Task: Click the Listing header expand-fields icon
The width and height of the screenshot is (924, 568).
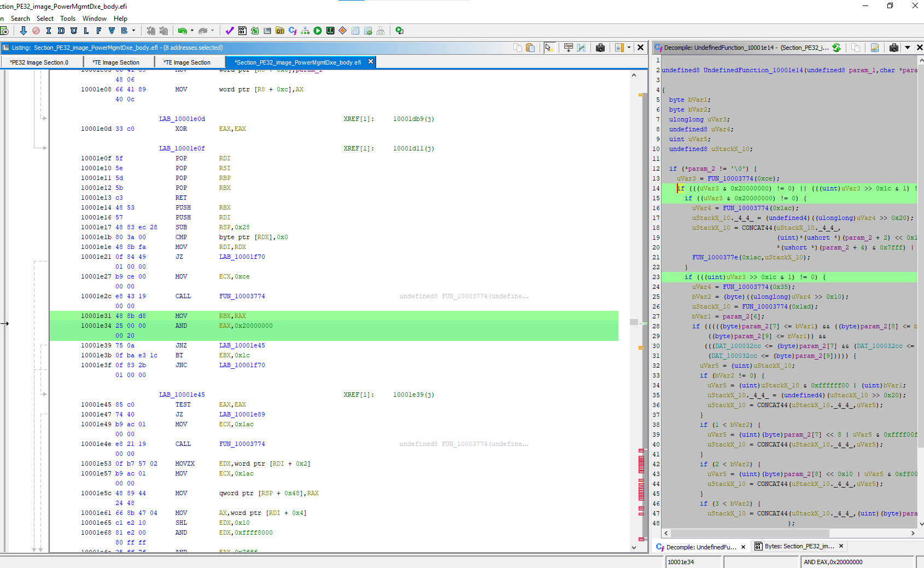Action: 569,48
